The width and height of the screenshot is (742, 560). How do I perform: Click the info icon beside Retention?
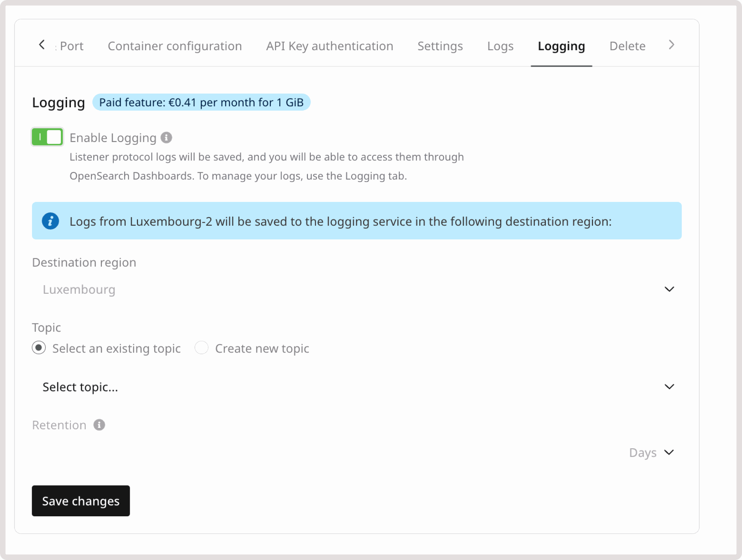(x=99, y=425)
